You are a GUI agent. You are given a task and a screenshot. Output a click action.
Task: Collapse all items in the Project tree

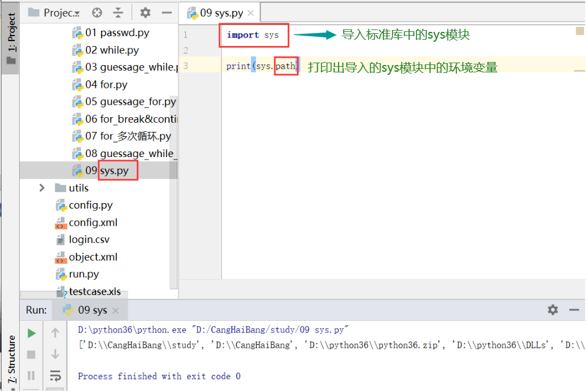coord(119,12)
